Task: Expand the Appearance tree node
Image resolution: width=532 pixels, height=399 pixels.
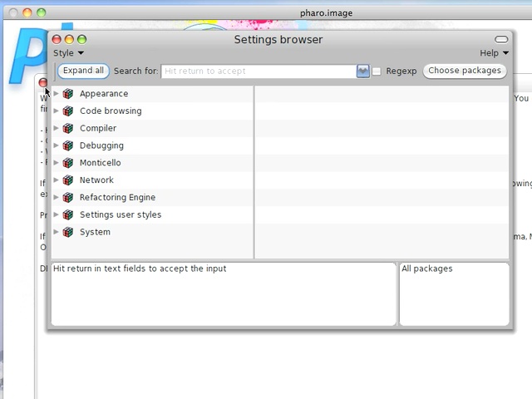Action: [x=57, y=93]
